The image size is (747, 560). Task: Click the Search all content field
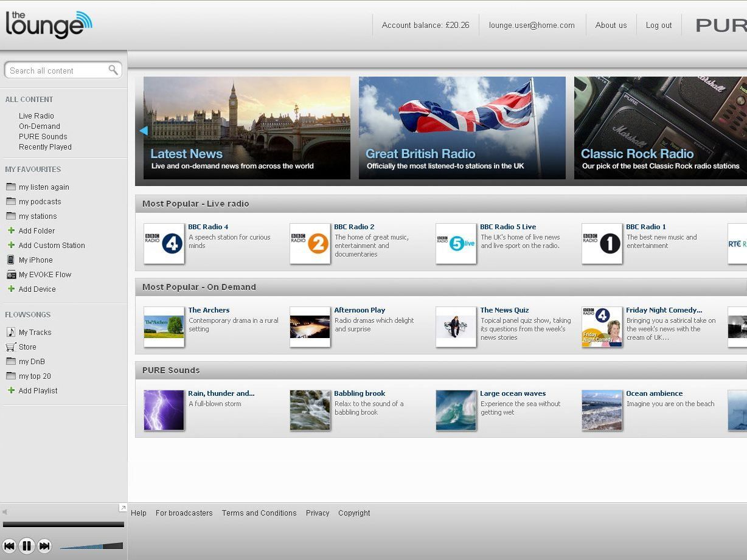click(x=55, y=70)
